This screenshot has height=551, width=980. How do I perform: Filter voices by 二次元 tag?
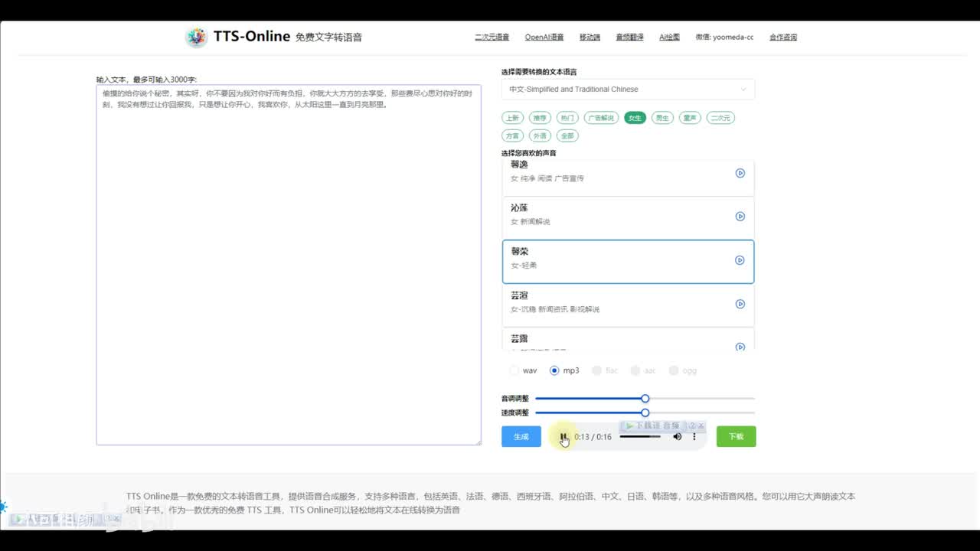coord(720,118)
